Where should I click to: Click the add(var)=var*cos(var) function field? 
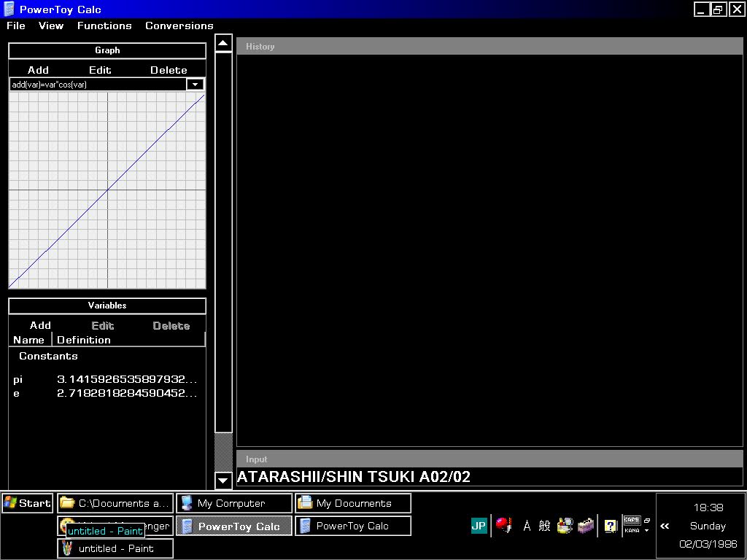(98, 85)
